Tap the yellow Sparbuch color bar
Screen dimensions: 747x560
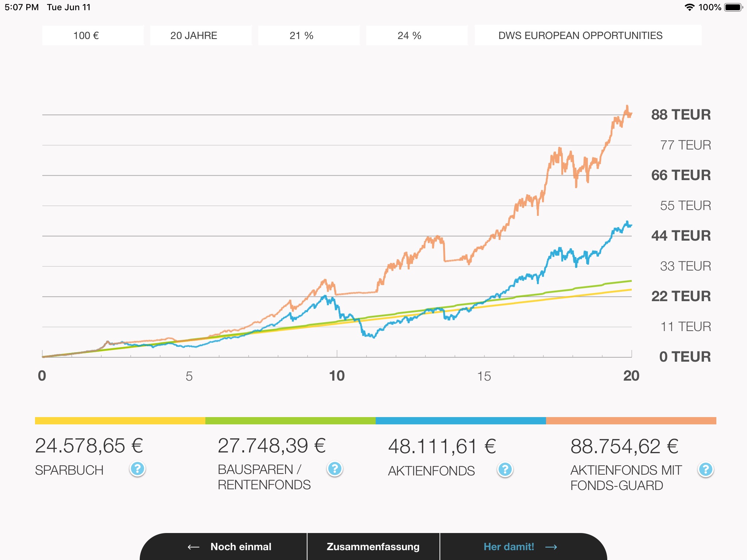tap(120, 421)
